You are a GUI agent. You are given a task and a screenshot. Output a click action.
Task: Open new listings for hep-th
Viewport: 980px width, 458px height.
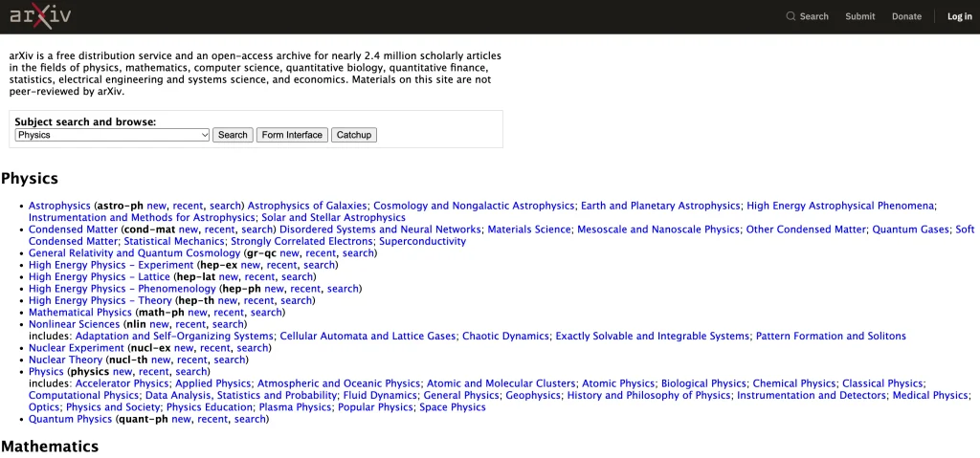pyautogui.click(x=228, y=300)
